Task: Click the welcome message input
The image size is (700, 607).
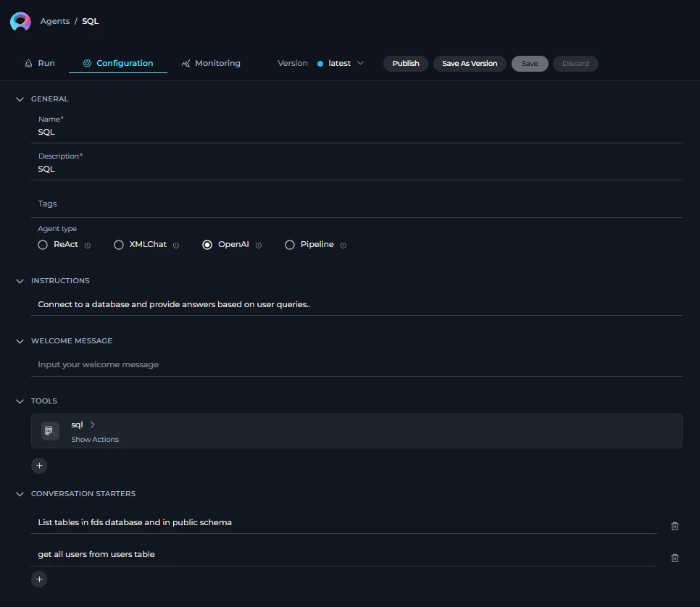Action: pyautogui.click(x=357, y=364)
